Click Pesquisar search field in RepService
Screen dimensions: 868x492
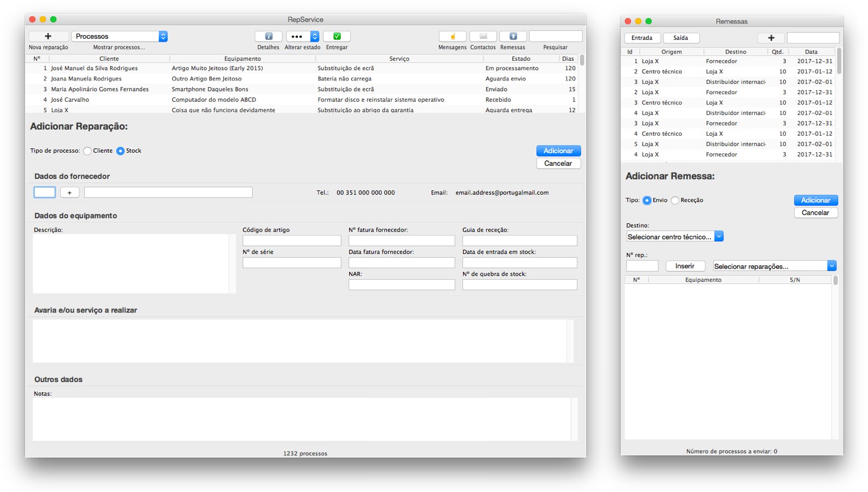pyautogui.click(x=555, y=36)
